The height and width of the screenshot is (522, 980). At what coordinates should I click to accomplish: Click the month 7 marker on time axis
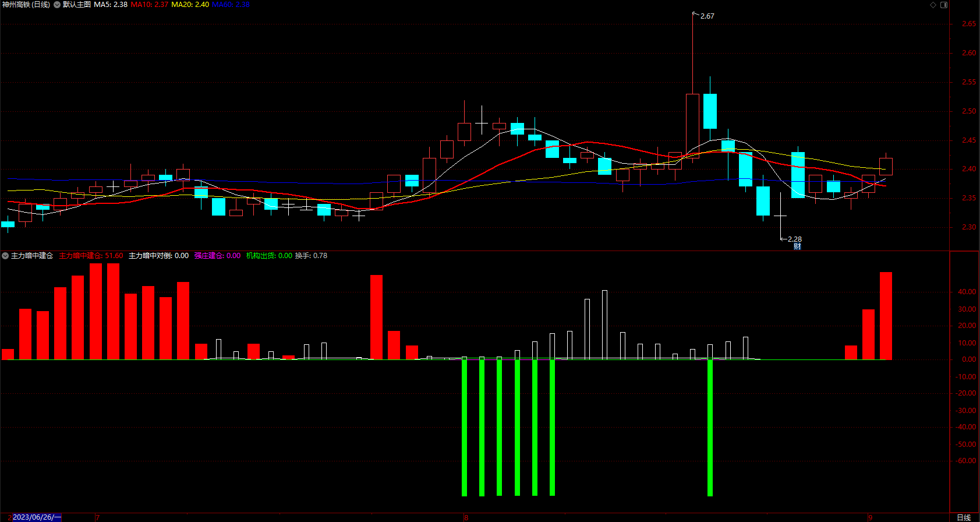pos(98,517)
